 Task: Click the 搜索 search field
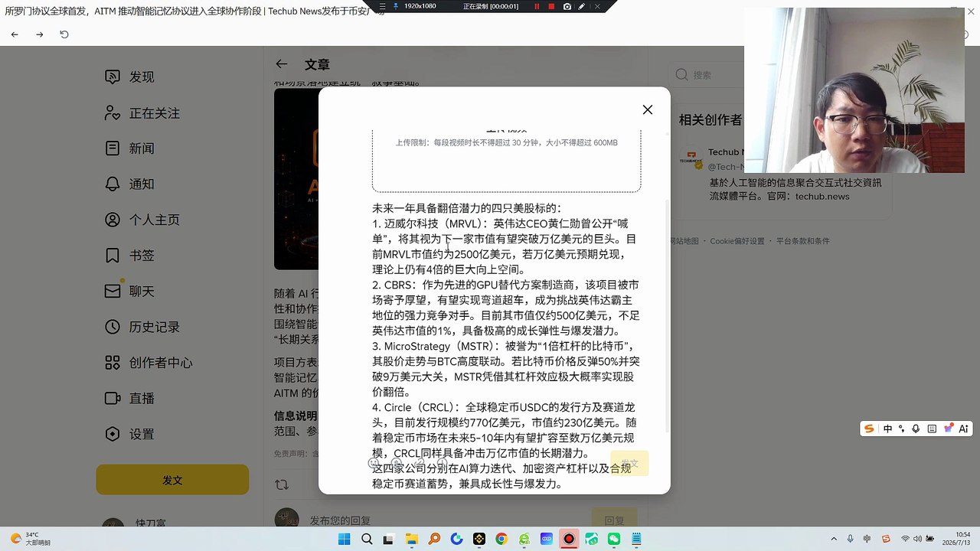pos(708,75)
